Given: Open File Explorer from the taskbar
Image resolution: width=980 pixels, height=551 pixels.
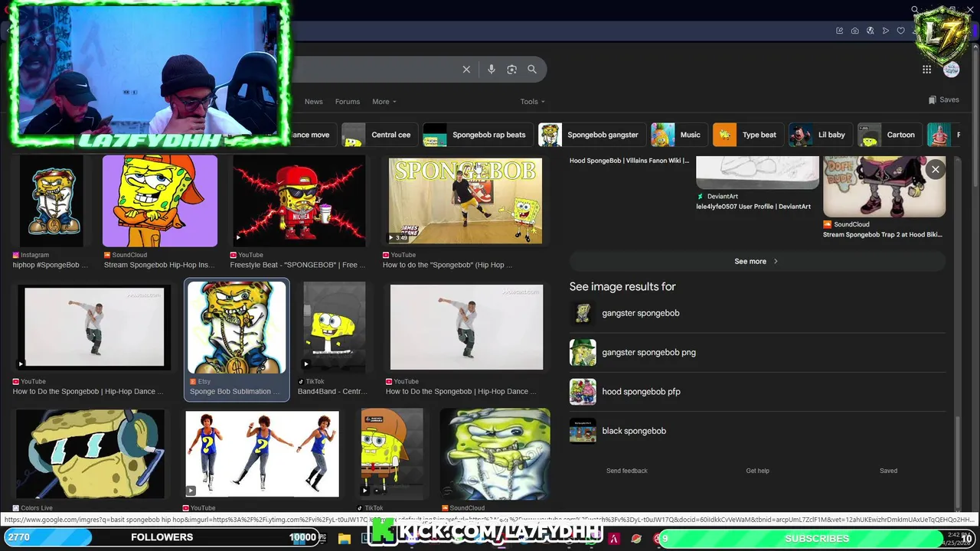Looking at the screenshot, I should click(345, 539).
